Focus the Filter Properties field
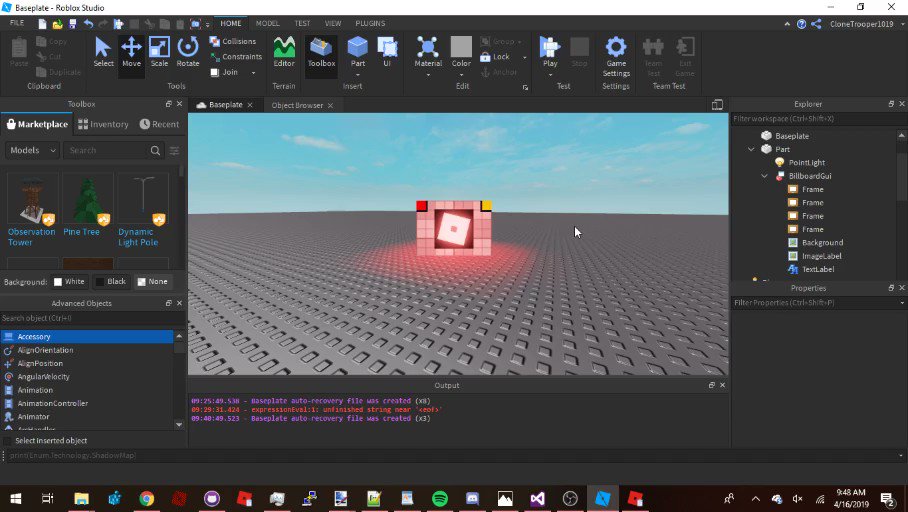 point(815,303)
